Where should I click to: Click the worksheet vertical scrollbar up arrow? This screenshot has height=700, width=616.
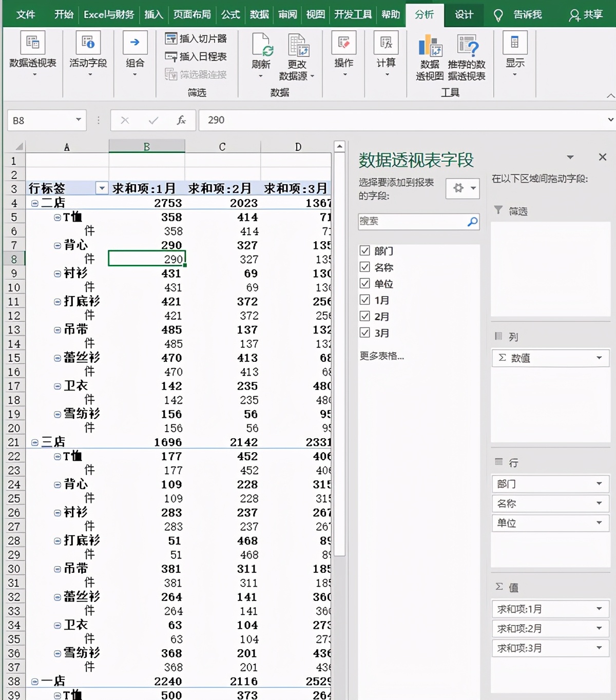click(x=339, y=147)
